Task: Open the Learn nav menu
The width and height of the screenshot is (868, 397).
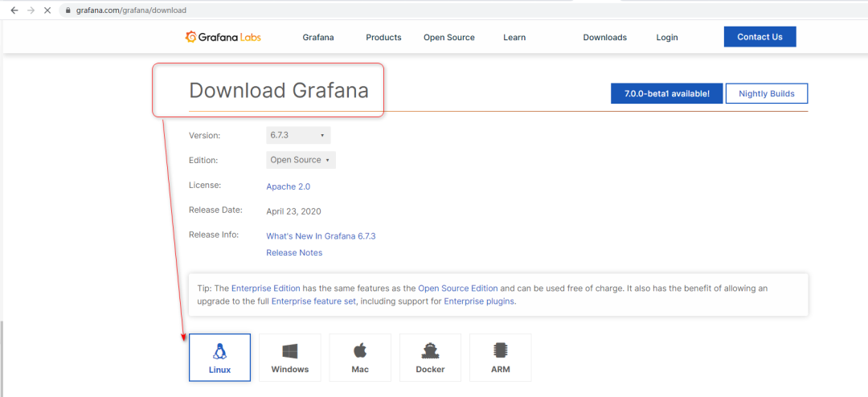Action: 514,38
